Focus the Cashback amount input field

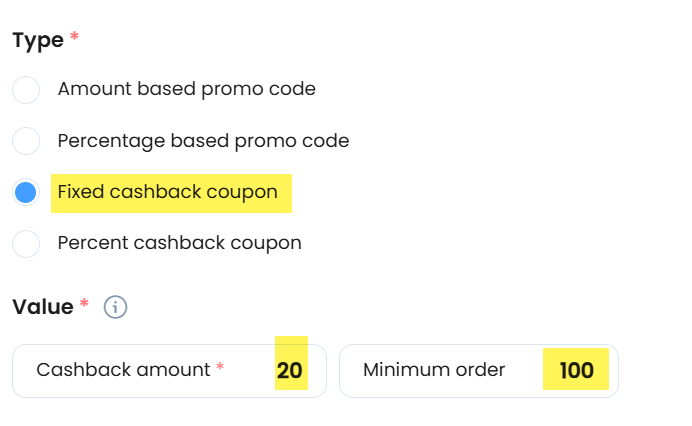click(169, 371)
